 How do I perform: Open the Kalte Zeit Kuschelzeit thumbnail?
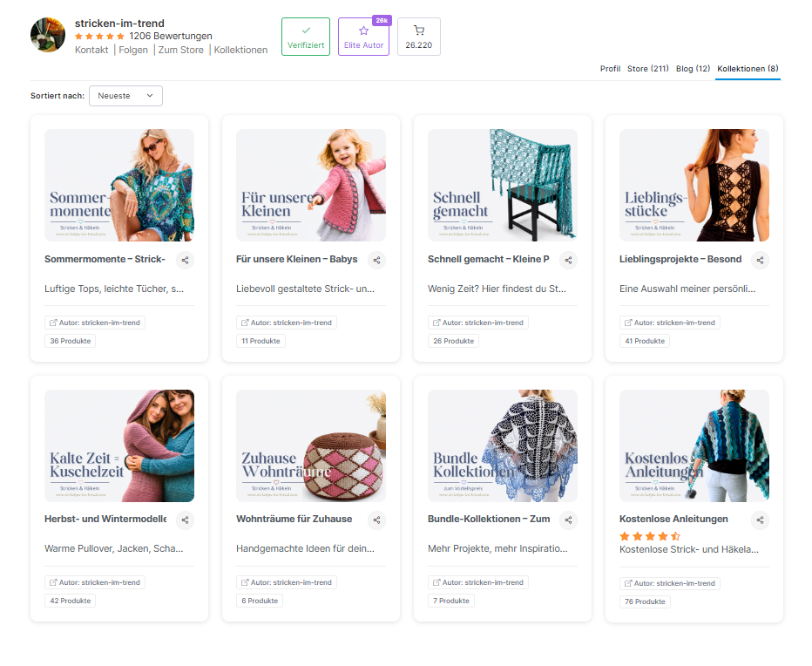[119, 445]
